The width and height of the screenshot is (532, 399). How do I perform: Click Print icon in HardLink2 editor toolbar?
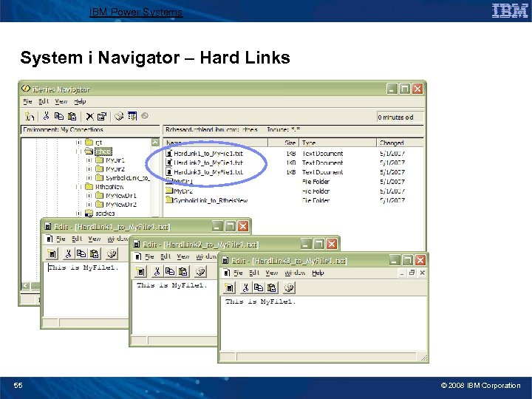200,271
